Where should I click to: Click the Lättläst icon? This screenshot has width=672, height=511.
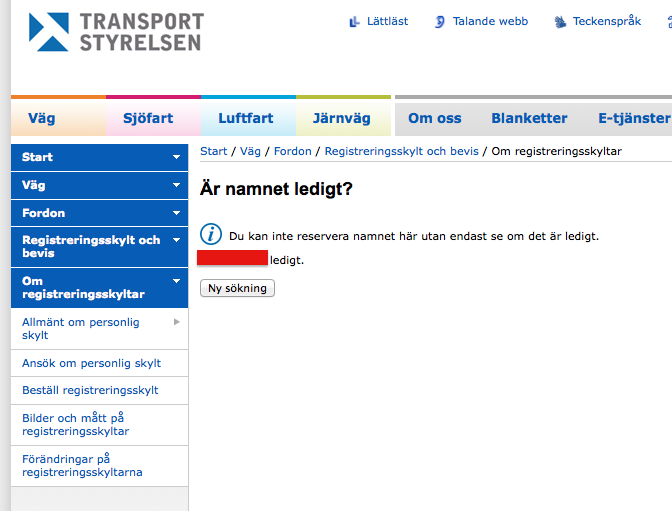click(x=354, y=22)
